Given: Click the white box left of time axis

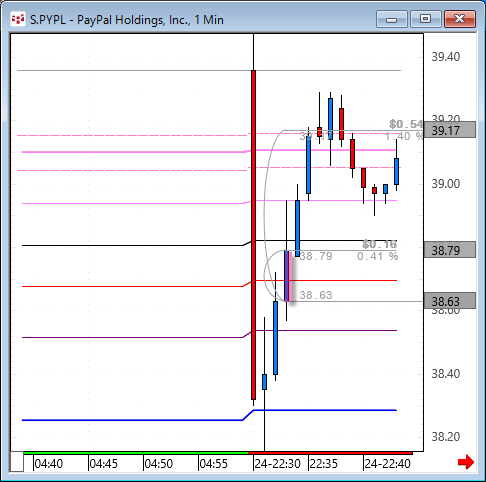Looking at the screenshot, I should click(17, 462).
